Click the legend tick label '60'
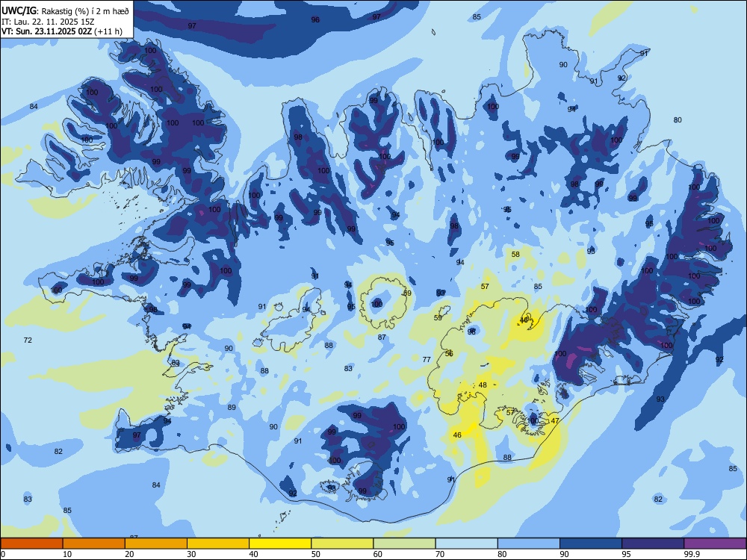 pyautogui.click(x=378, y=554)
